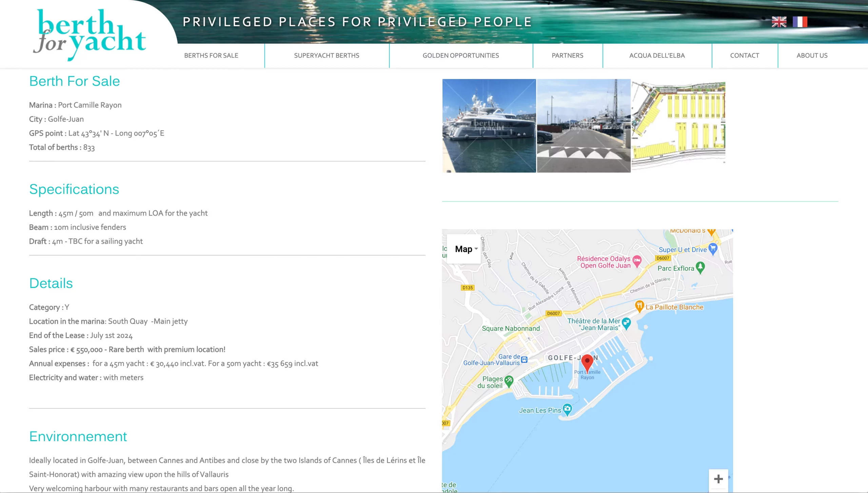
Task: Open the Contact page
Action: tap(744, 56)
